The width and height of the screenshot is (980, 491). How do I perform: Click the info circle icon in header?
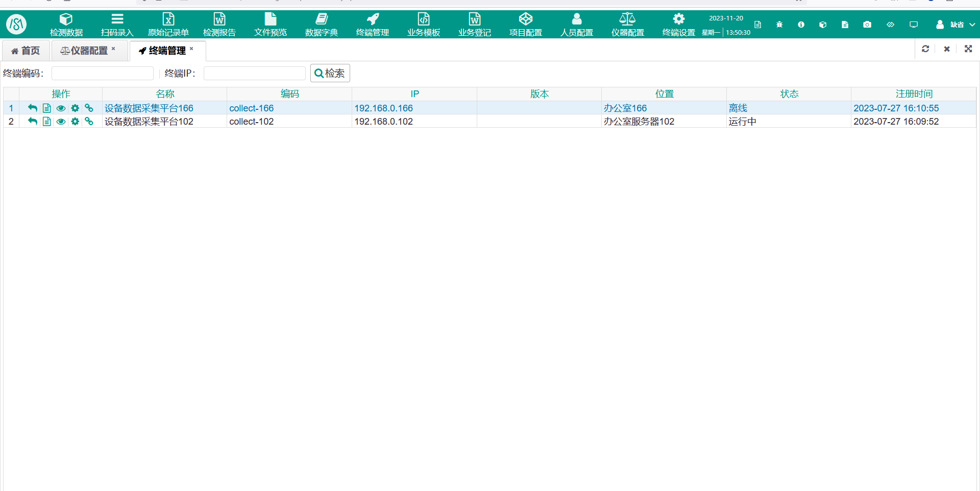[801, 25]
